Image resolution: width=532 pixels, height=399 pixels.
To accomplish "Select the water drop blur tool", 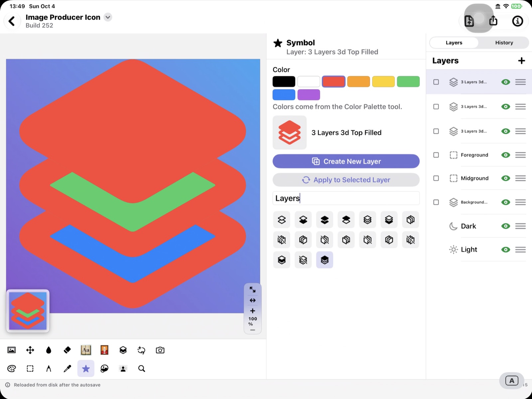I will coord(49,350).
